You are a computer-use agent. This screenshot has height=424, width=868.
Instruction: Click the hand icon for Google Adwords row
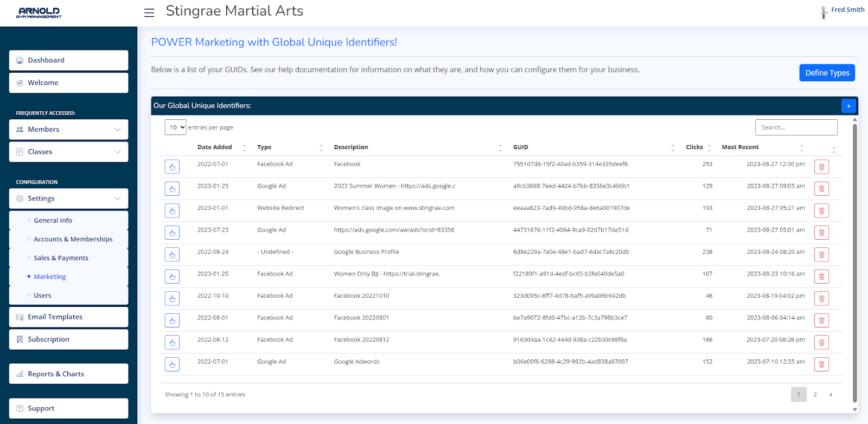(x=172, y=364)
